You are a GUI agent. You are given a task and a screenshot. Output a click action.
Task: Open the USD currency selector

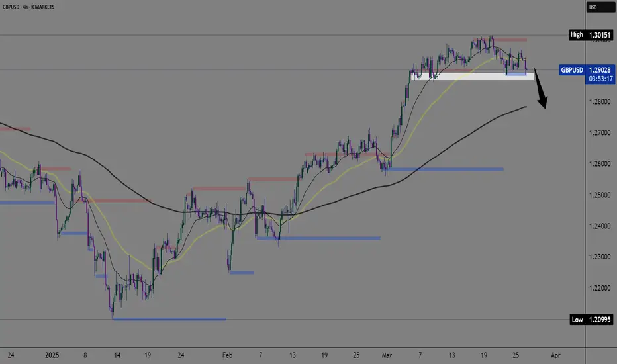tap(600, 7)
